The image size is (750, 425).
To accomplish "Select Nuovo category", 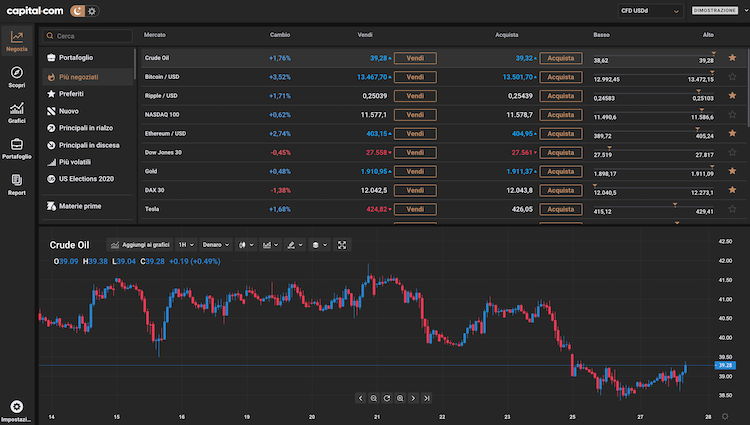I will (x=88, y=111).
